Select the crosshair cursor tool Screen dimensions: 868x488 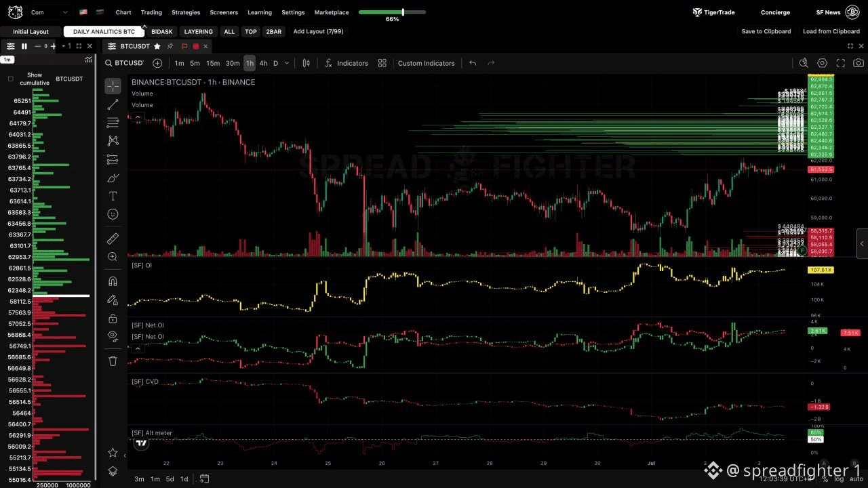(x=113, y=86)
